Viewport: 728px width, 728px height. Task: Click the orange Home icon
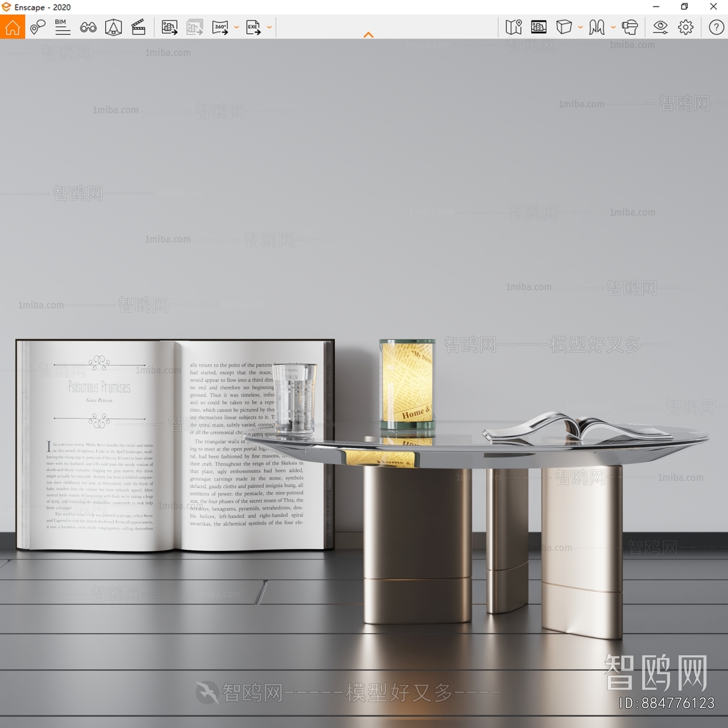tap(12, 27)
